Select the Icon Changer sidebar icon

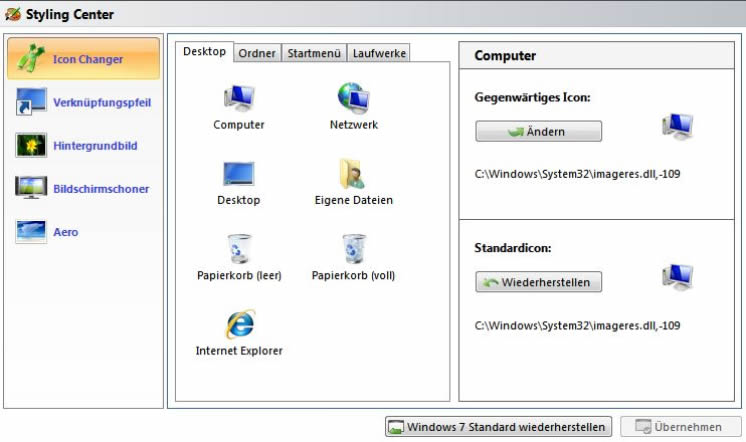[31, 59]
